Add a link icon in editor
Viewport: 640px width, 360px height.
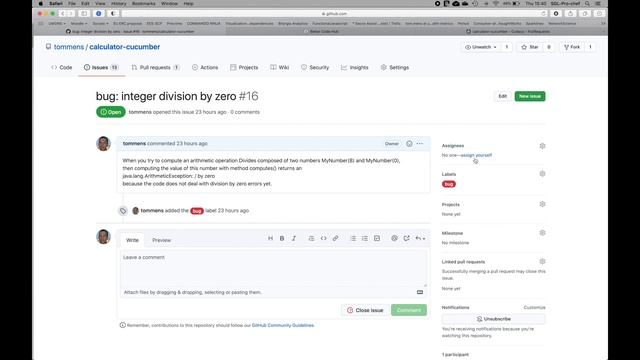tap(336, 238)
